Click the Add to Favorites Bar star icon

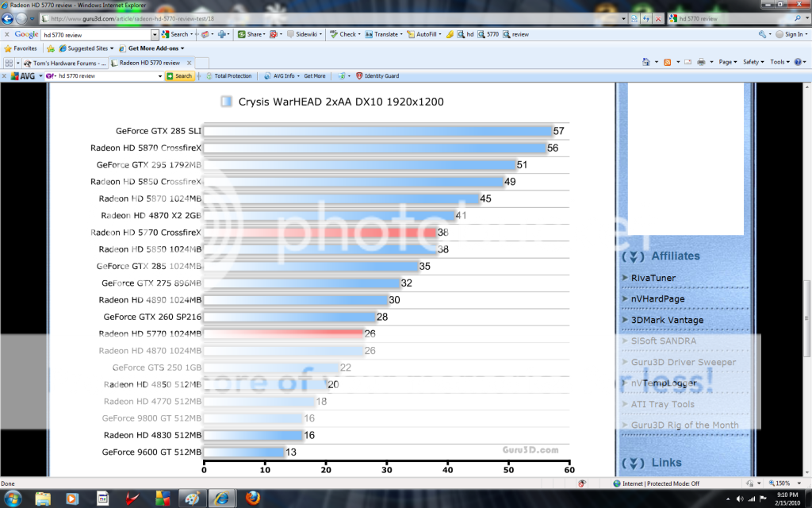[50, 48]
